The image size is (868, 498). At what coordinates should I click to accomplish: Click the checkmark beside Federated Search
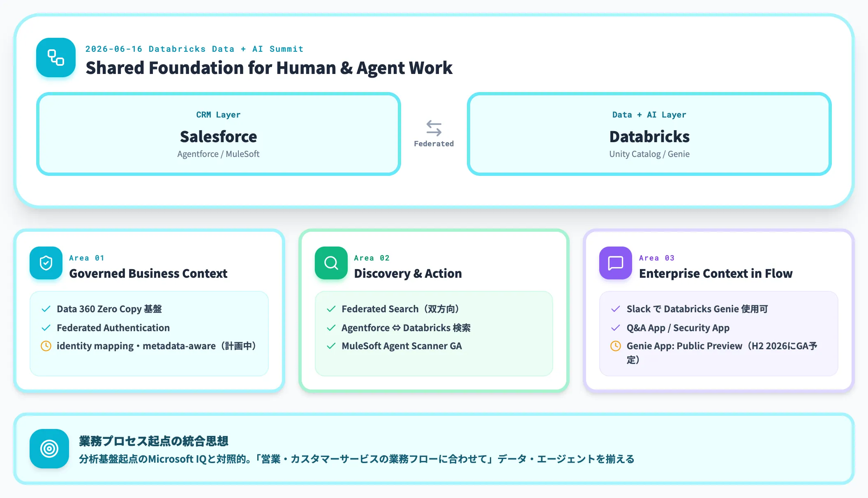331,309
